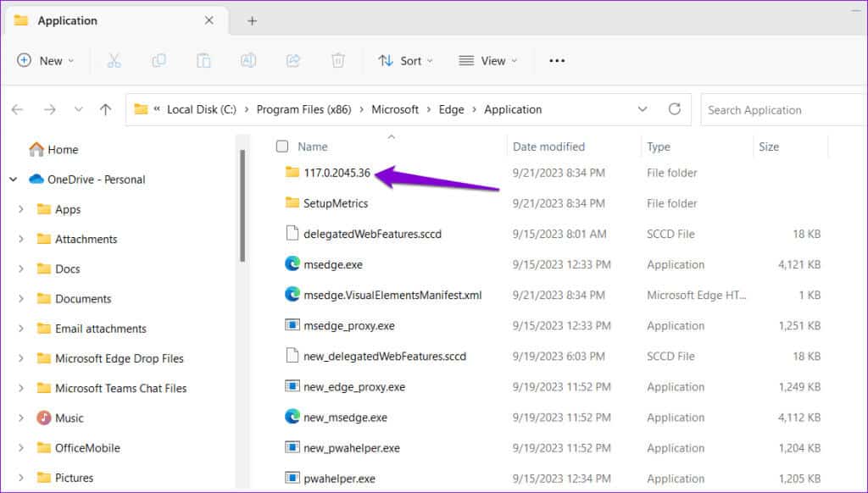The height and width of the screenshot is (493, 868).
Task: Click the pwahelper.exe file icon
Action: pos(292,478)
